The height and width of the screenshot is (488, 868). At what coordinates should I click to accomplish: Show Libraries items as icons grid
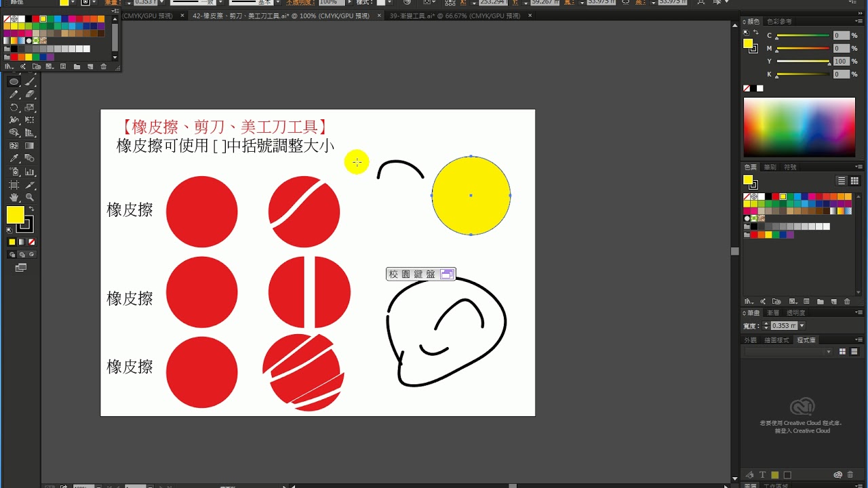pyautogui.click(x=843, y=352)
